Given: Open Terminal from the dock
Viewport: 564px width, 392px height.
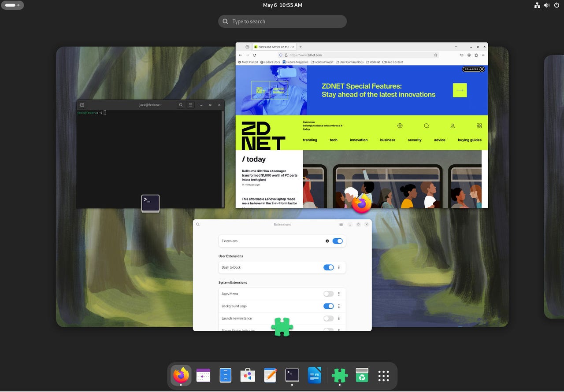Looking at the screenshot, I should pyautogui.click(x=292, y=375).
